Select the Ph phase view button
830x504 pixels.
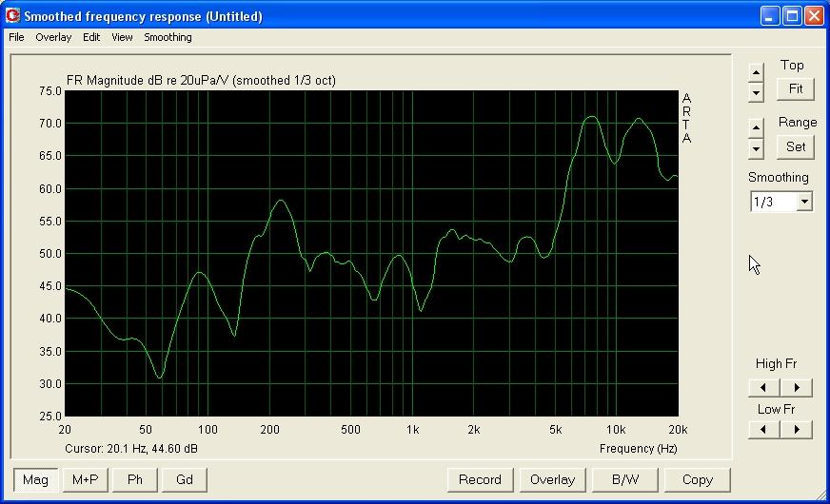pos(135,479)
